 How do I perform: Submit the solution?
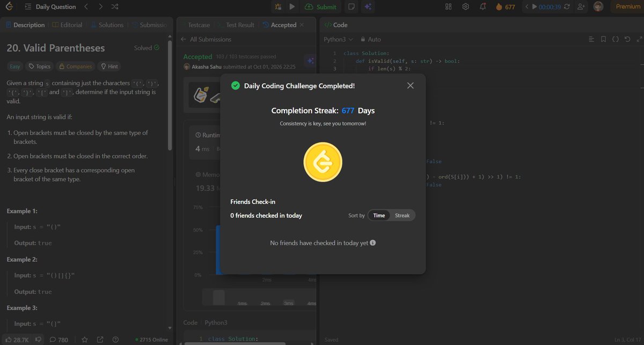click(320, 7)
